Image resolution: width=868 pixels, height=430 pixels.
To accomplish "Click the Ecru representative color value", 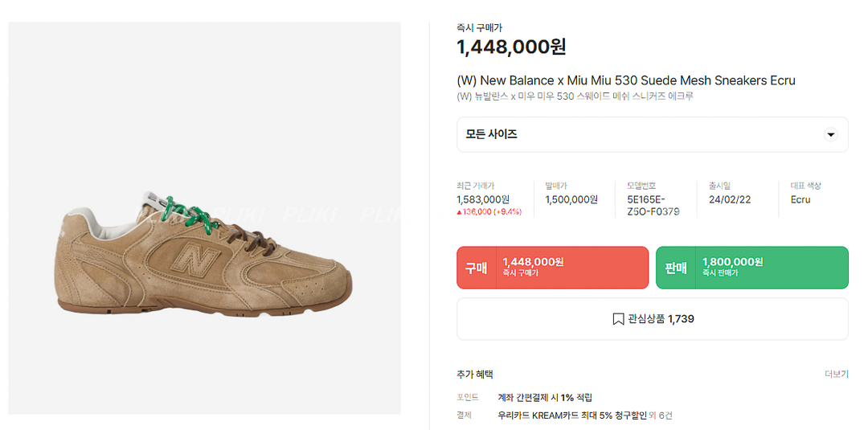I will click(x=800, y=199).
